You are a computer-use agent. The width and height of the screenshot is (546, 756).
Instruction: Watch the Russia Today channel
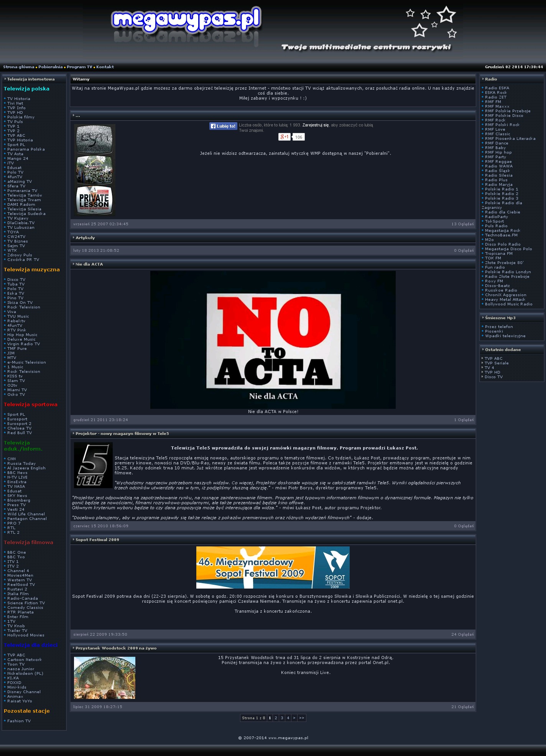point(21,464)
